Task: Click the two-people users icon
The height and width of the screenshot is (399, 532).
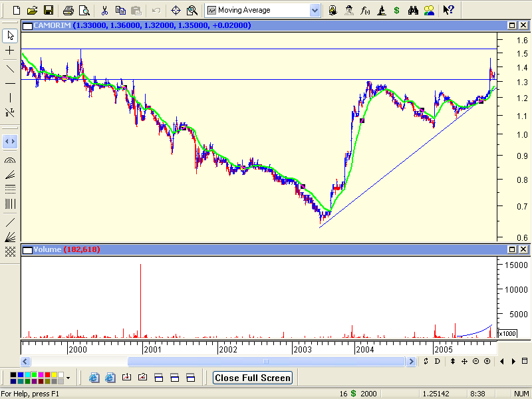Action: click(429, 11)
